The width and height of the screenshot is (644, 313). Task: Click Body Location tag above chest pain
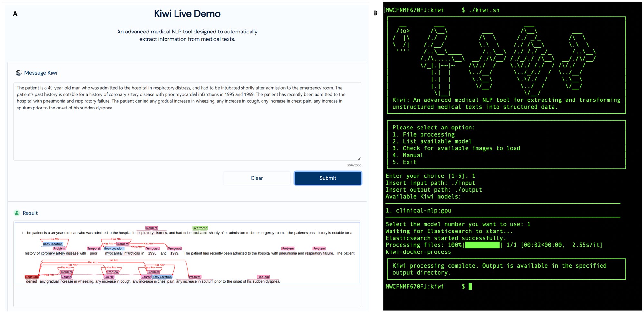tap(162, 277)
